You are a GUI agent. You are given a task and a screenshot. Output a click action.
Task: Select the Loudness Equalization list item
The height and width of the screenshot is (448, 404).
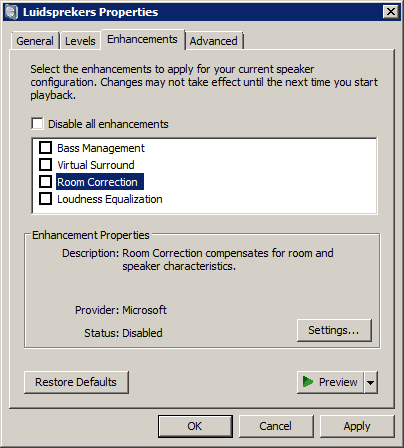110,199
